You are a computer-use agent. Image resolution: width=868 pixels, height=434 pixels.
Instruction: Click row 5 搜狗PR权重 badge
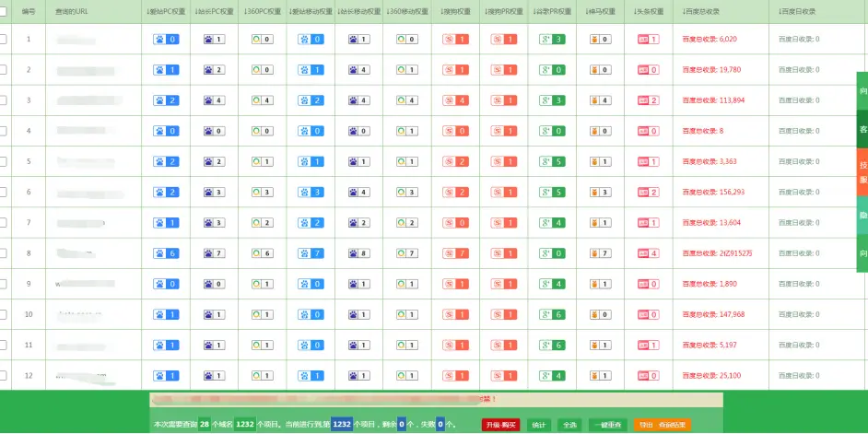504,161
